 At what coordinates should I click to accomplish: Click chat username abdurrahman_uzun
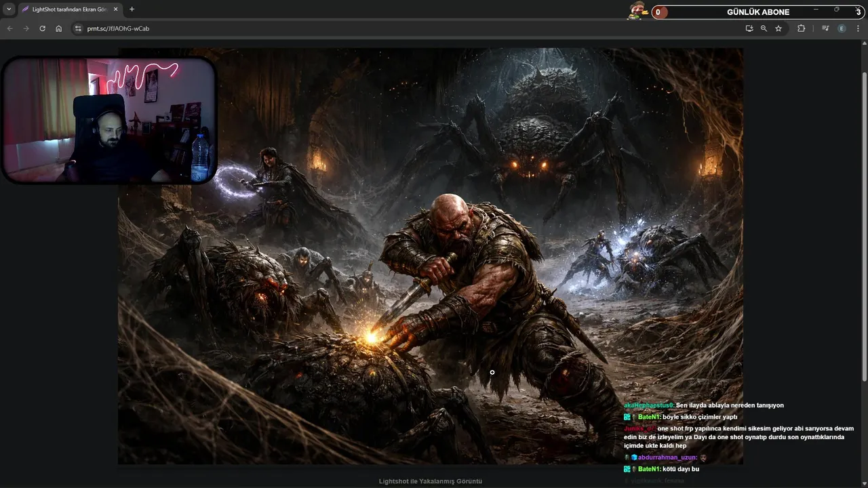tap(667, 457)
